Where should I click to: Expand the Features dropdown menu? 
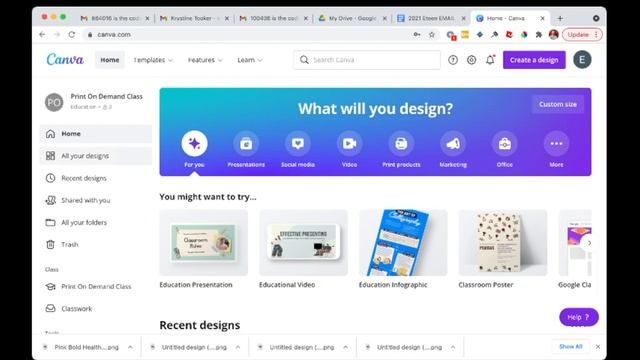pos(205,60)
